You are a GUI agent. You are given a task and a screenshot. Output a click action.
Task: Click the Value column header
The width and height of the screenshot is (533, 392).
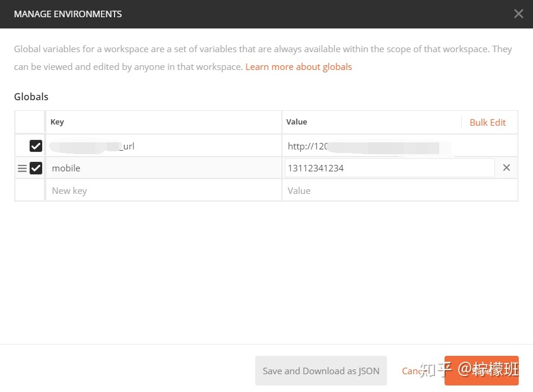296,122
